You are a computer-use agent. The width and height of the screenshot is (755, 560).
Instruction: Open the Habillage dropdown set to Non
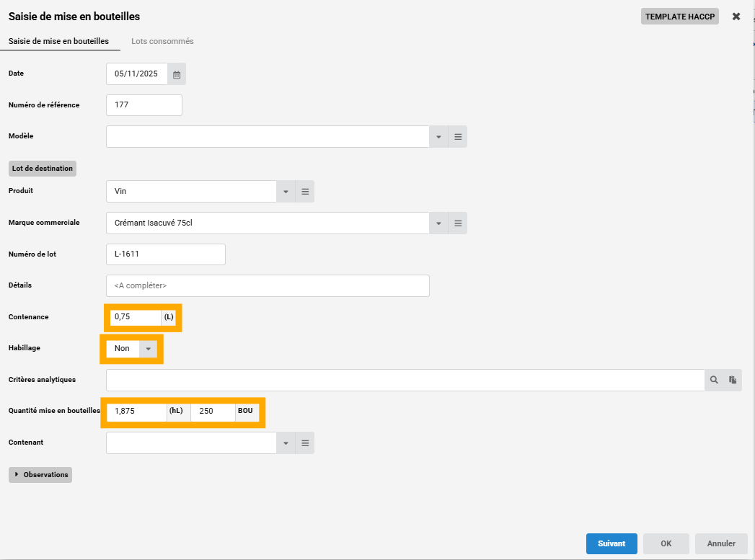148,349
